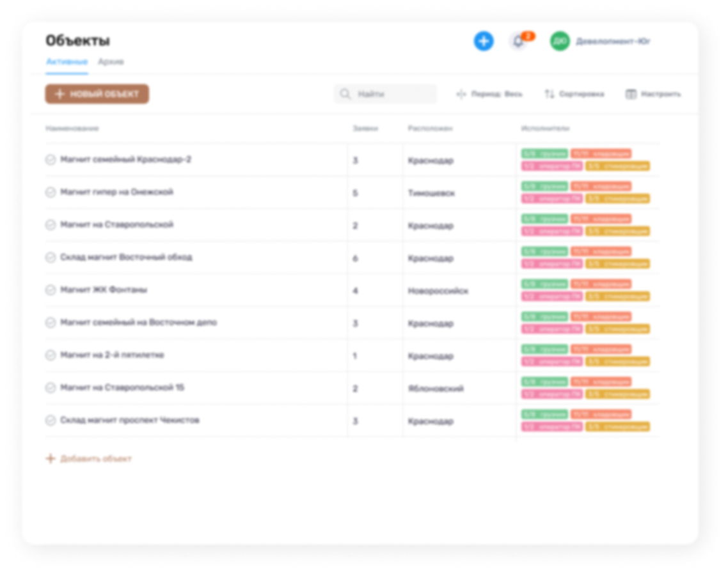Open Магнит семейный на Восточном депо

click(x=138, y=323)
